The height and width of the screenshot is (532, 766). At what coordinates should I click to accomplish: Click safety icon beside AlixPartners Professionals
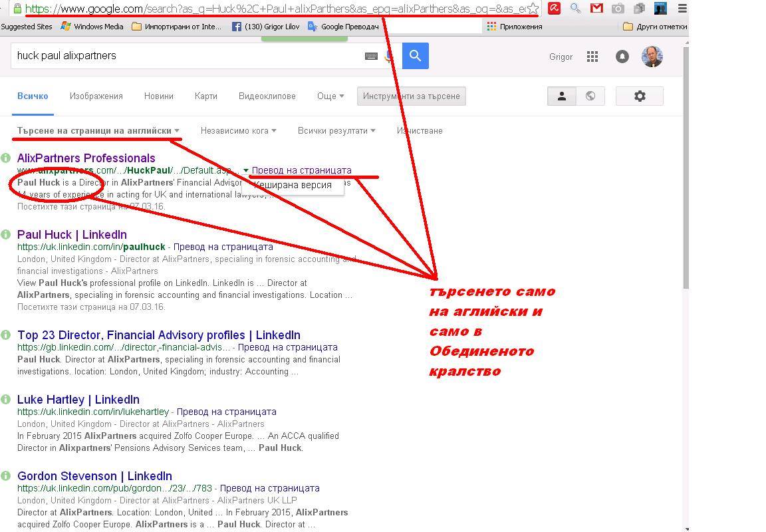tap(5, 158)
